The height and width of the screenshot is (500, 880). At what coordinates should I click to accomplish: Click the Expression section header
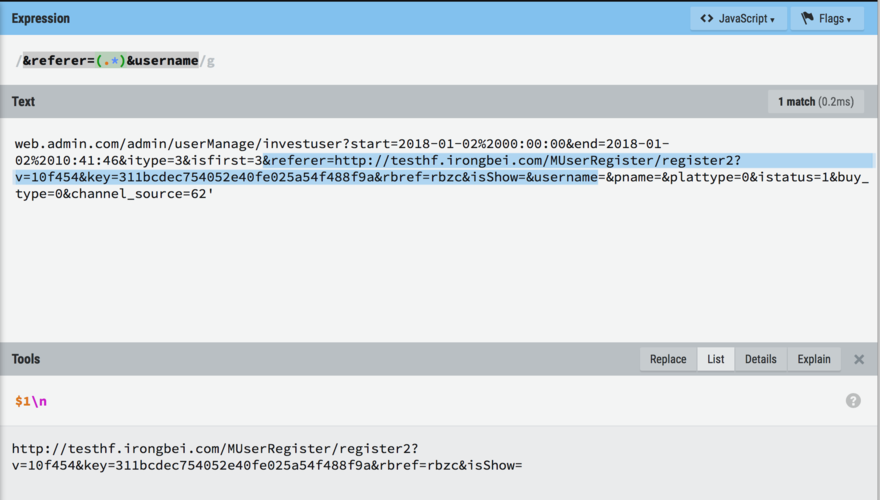click(x=40, y=19)
